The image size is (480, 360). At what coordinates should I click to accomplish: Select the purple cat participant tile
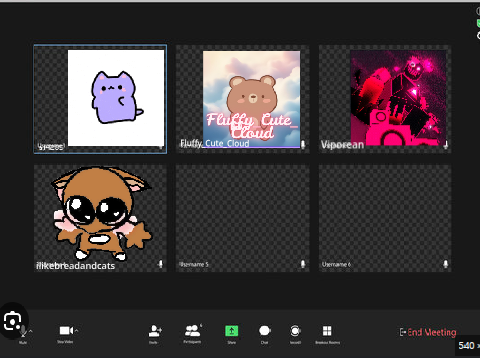click(100, 99)
